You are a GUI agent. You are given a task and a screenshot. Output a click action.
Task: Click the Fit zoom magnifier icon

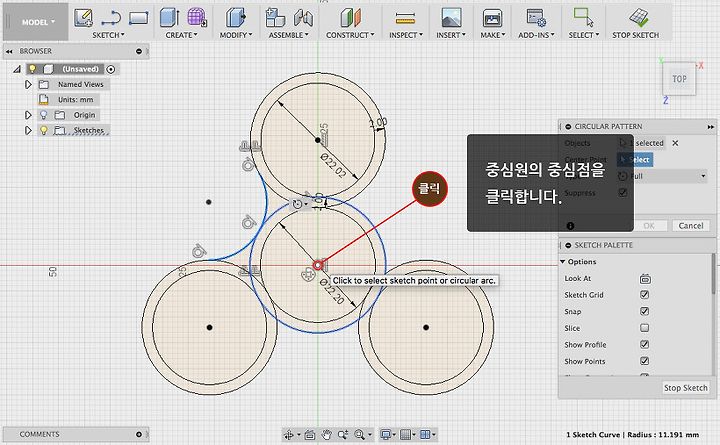359,434
